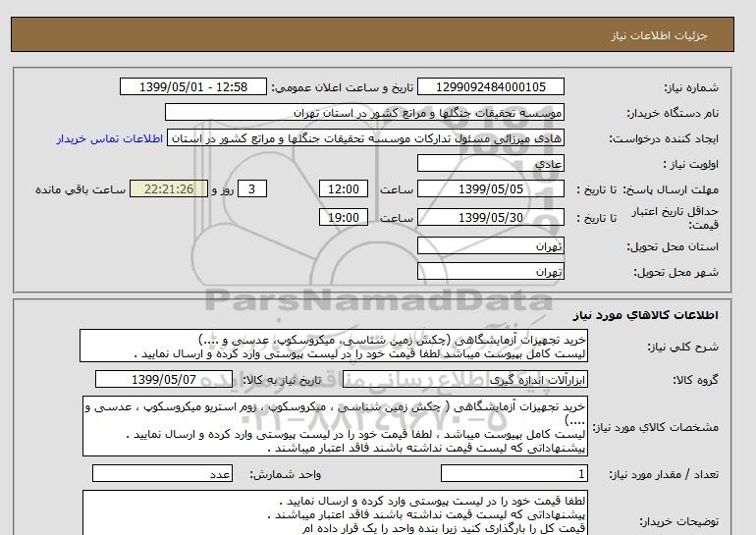Click تاریخ نیاز به کالا field 1399/05/07
The height and width of the screenshot is (535, 756).
164,379
